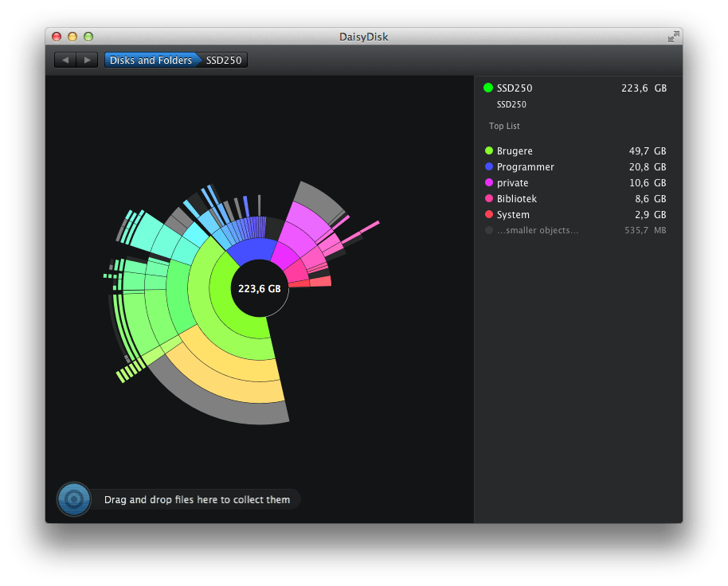Viewport: 728px width, 586px height.
Task: Click the window resize icon top right
Action: (x=673, y=37)
